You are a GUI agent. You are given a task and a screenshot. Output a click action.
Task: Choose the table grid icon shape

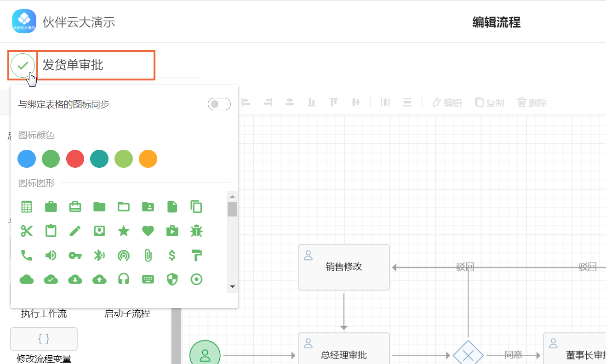pos(27,207)
